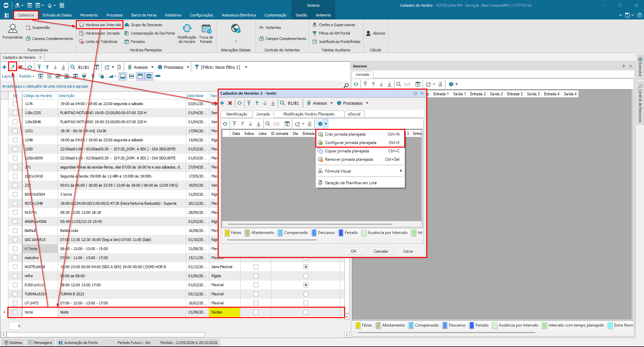Open the filter dropdown arrow next to Novo filtro 1

(x=246, y=67)
